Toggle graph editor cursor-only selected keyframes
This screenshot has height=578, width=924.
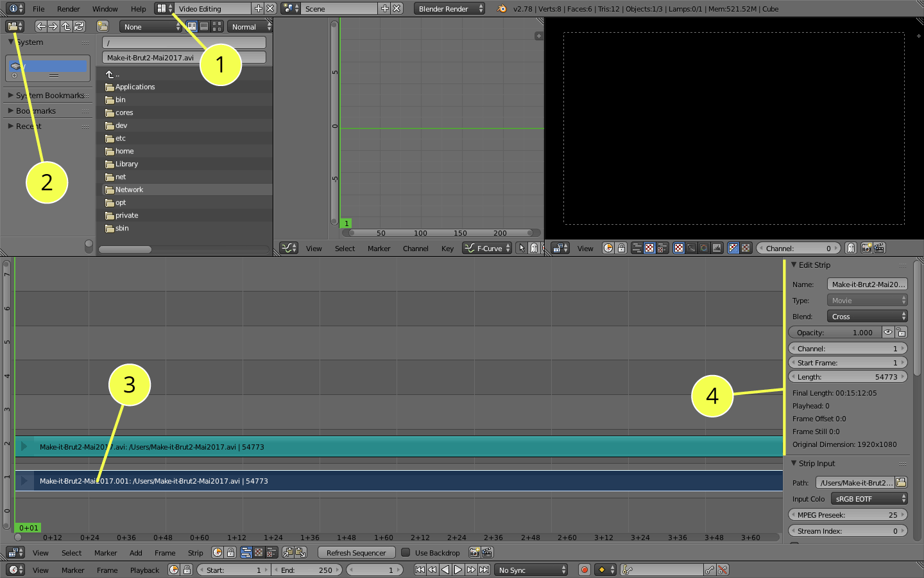coord(522,248)
